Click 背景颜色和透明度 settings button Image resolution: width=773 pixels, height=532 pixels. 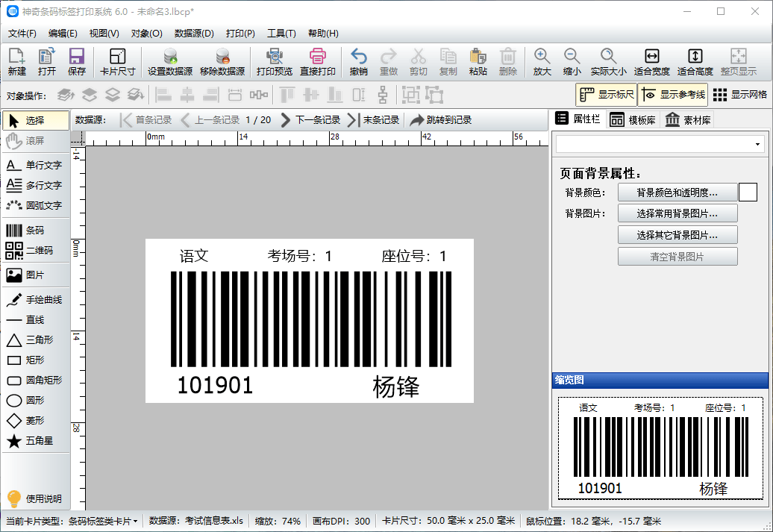(x=677, y=192)
